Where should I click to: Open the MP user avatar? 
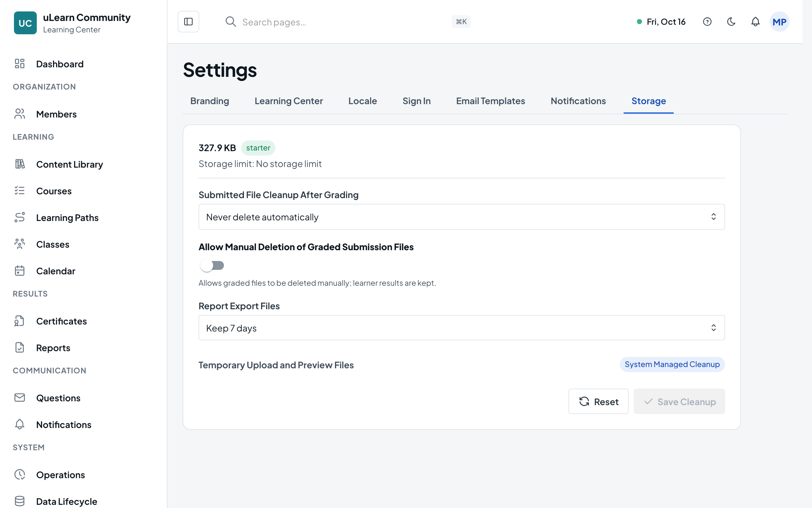pos(779,22)
